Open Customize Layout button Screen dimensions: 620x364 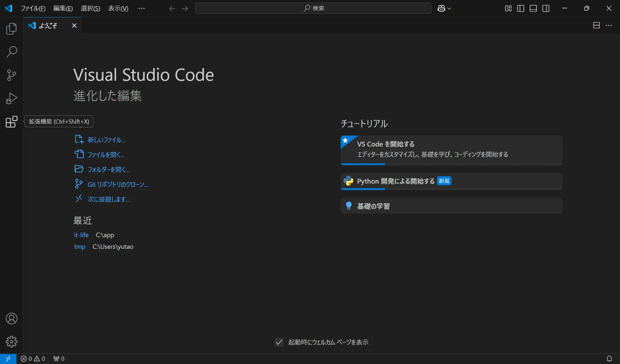508,8
